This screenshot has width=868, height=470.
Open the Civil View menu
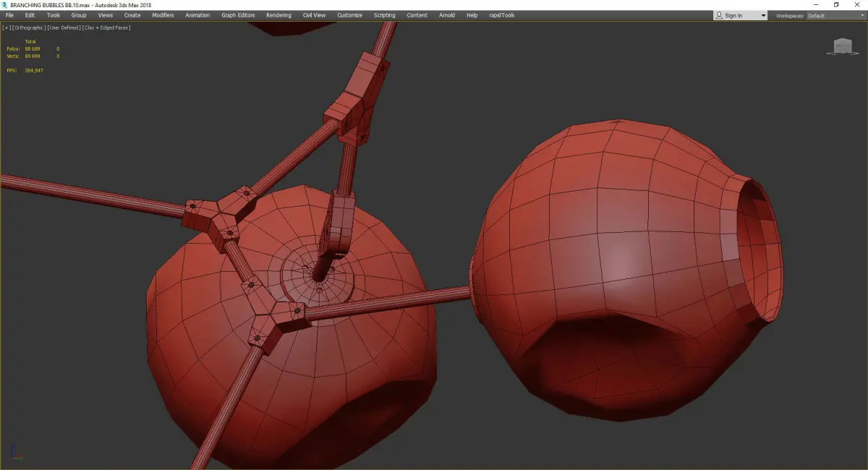click(314, 15)
